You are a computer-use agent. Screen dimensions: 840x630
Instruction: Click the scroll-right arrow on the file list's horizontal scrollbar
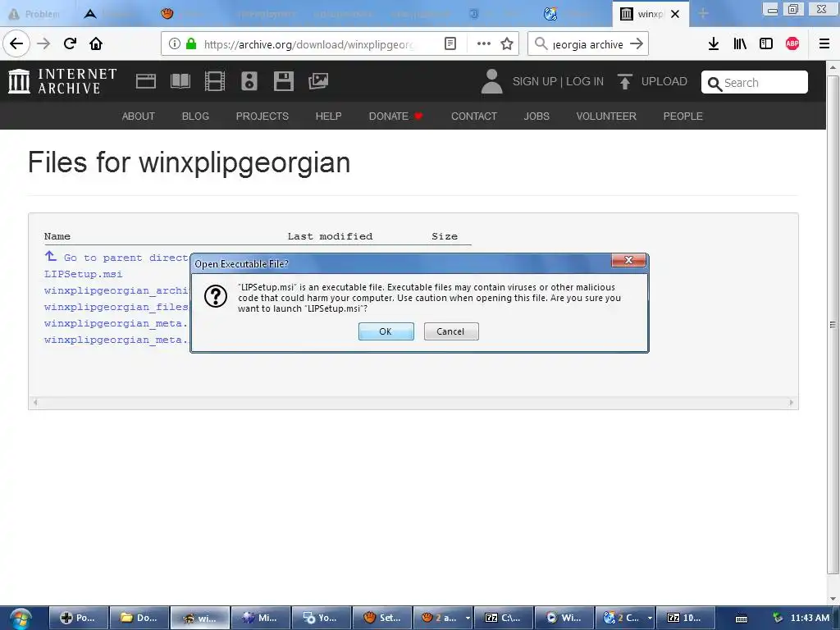[x=792, y=402]
